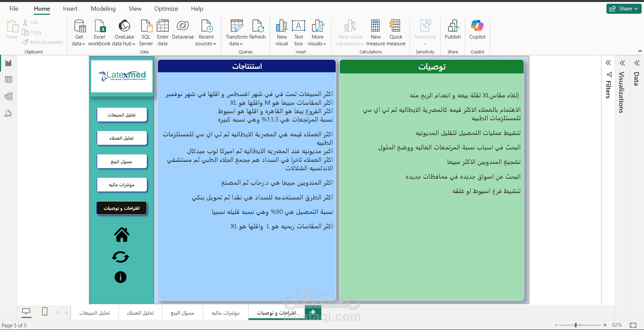Screen dimensions: 644x330
Task: Click the تحليل المبيعات navigation button
Action: pos(122,115)
